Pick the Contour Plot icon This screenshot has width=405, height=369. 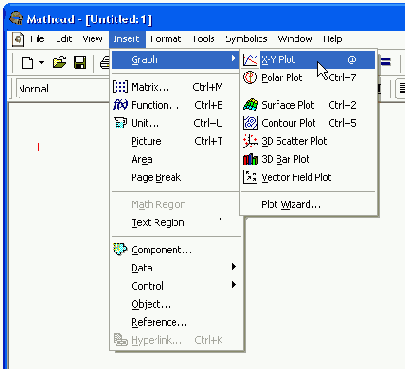point(250,123)
